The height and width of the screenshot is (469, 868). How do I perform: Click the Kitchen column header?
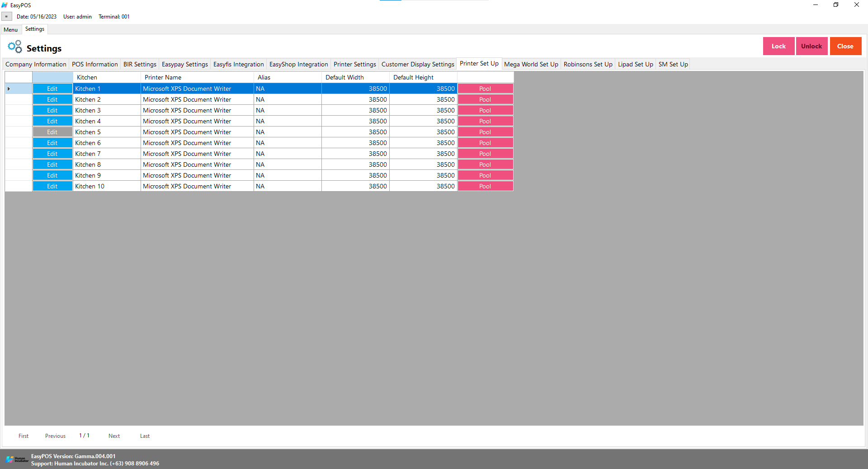107,77
